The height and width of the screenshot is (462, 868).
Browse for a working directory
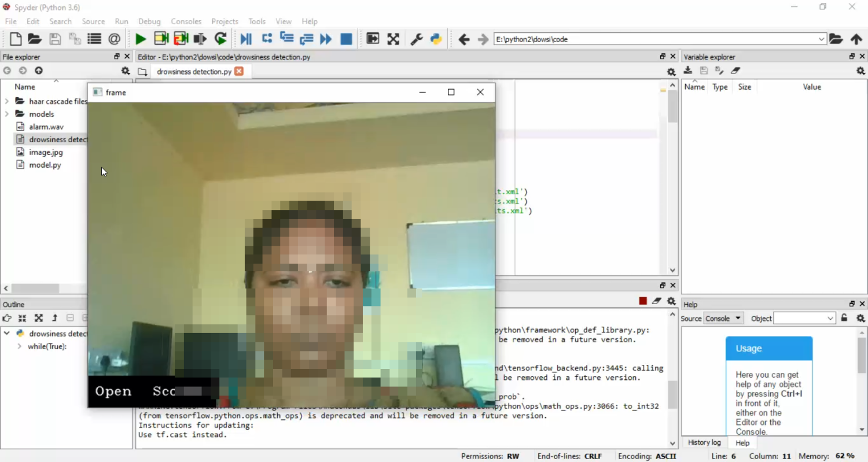[x=836, y=39]
